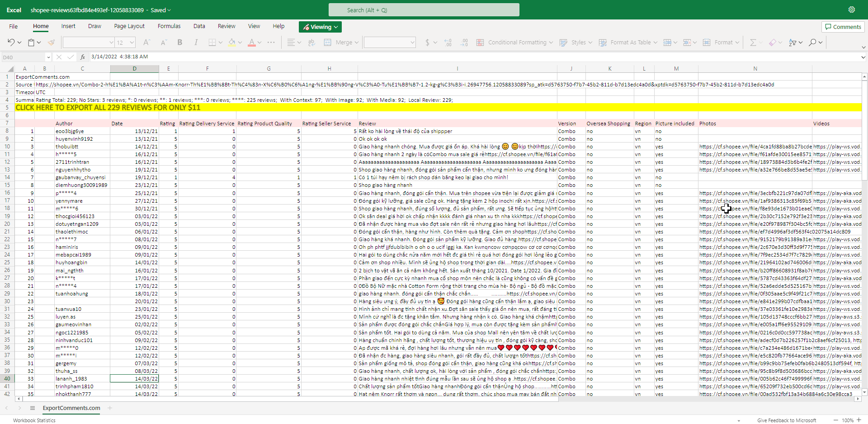The height and width of the screenshot is (424, 868).
Task: Click the vertical scrollbar down arrow
Action: click(x=864, y=392)
